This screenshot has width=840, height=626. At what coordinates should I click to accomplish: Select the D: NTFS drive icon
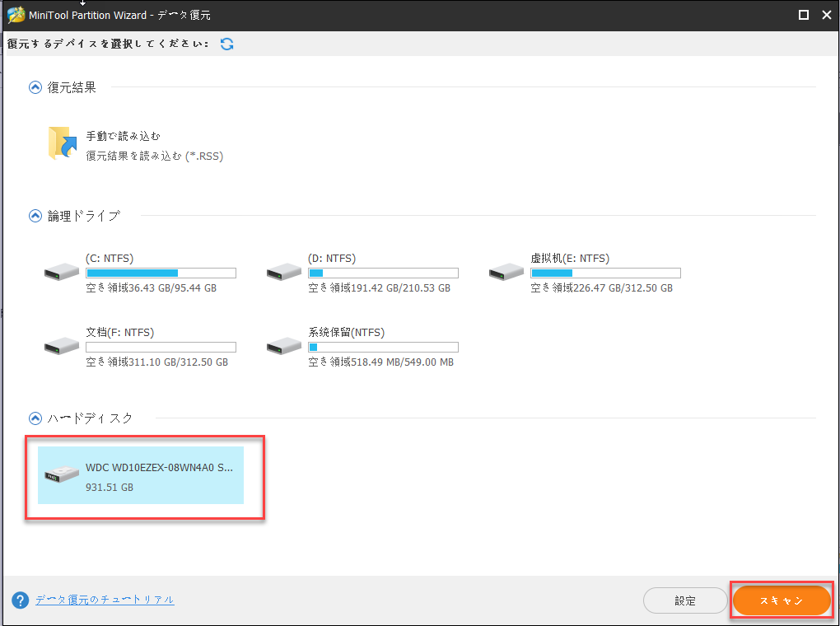(x=283, y=271)
